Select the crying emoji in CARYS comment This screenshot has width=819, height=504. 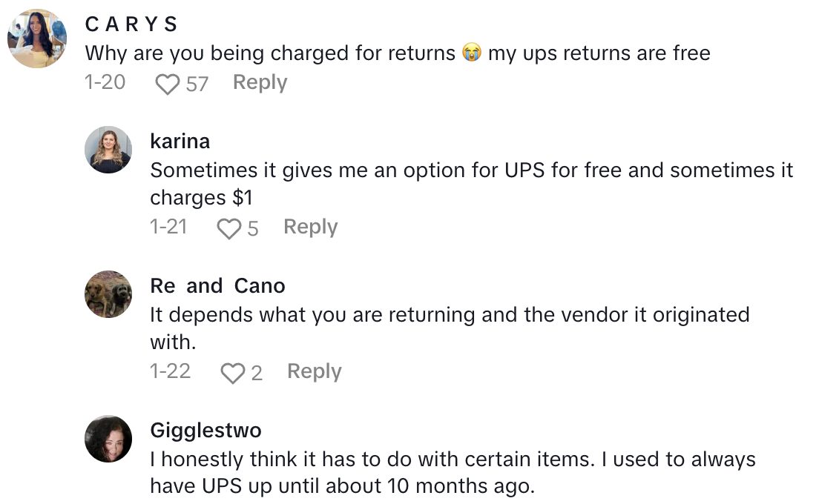click(471, 53)
